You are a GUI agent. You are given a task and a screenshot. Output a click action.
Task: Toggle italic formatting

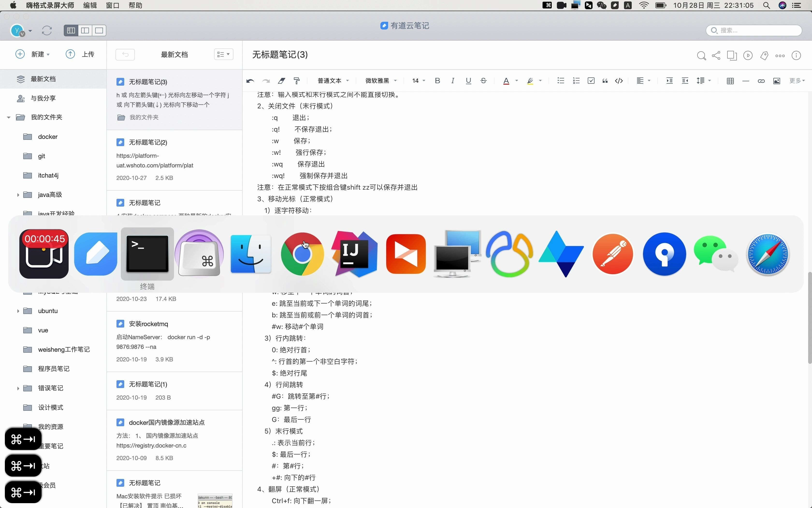tap(453, 81)
